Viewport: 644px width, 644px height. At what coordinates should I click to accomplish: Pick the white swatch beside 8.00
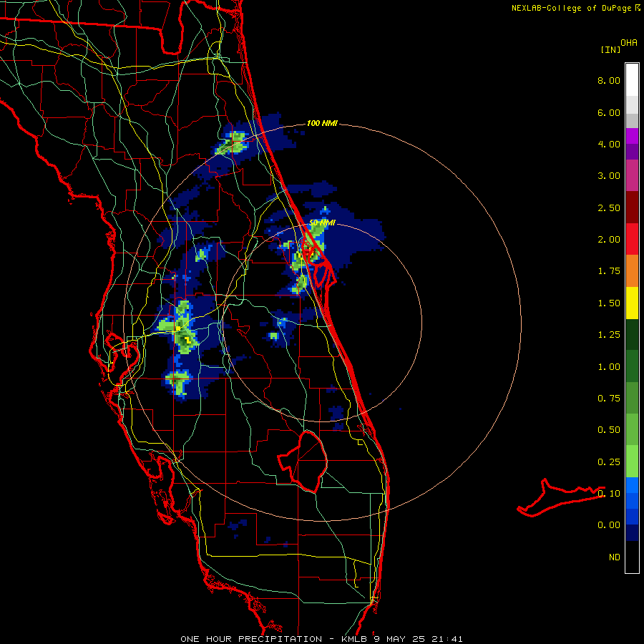[x=632, y=80]
